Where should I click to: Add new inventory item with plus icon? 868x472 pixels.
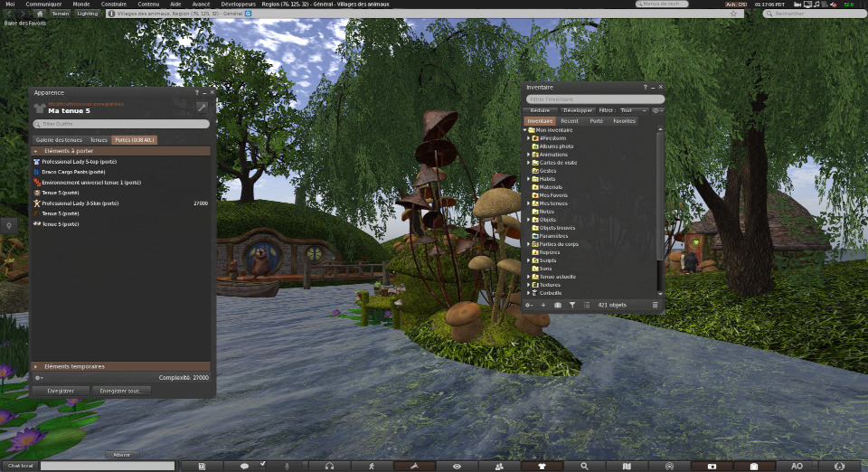(x=543, y=305)
